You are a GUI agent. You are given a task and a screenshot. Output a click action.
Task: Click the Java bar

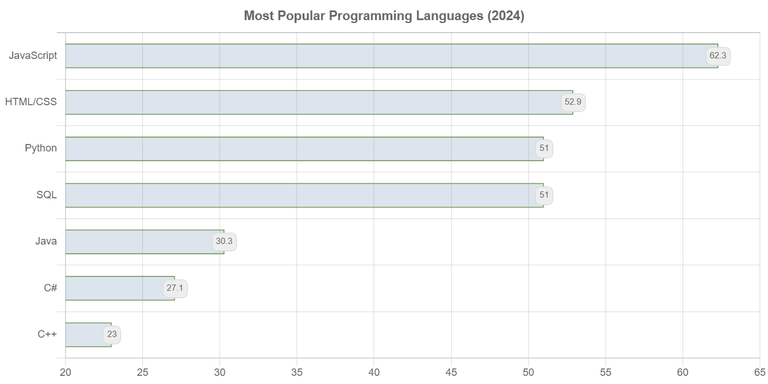(144, 241)
